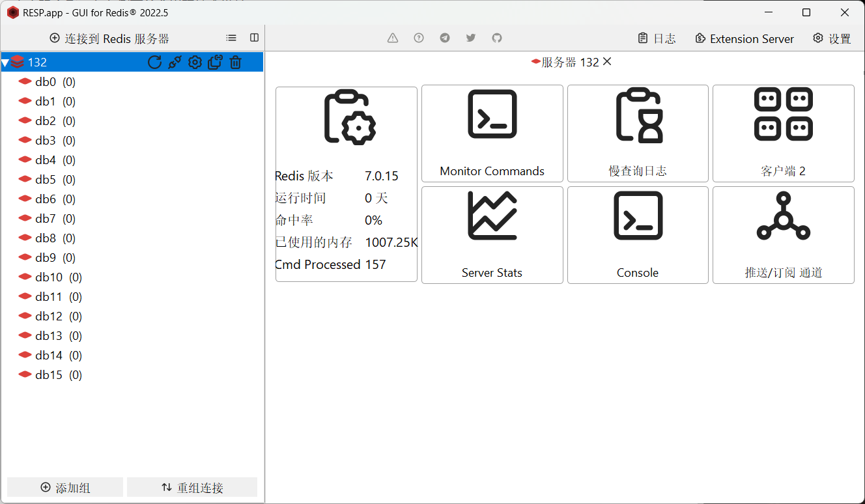Maximize the RESP.app window
Image resolution: width=865 pixels, height=504 pixels.
(x=806, y=12)
